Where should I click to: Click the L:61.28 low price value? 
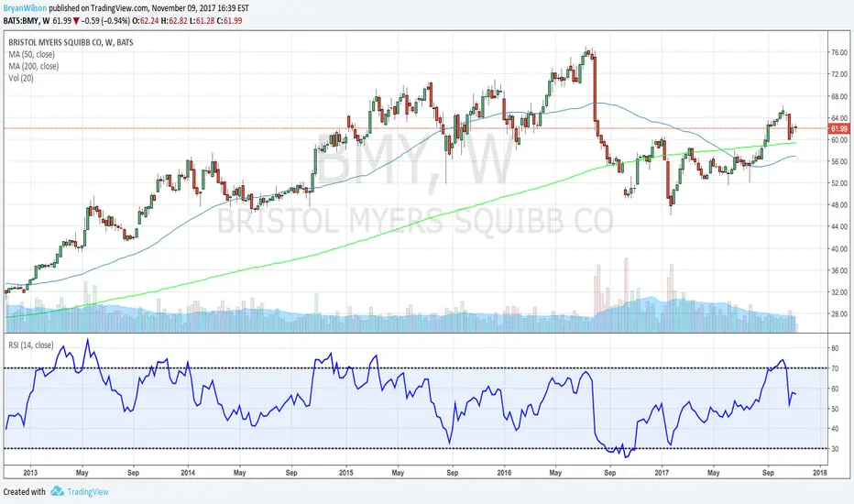tap(203, 21)
